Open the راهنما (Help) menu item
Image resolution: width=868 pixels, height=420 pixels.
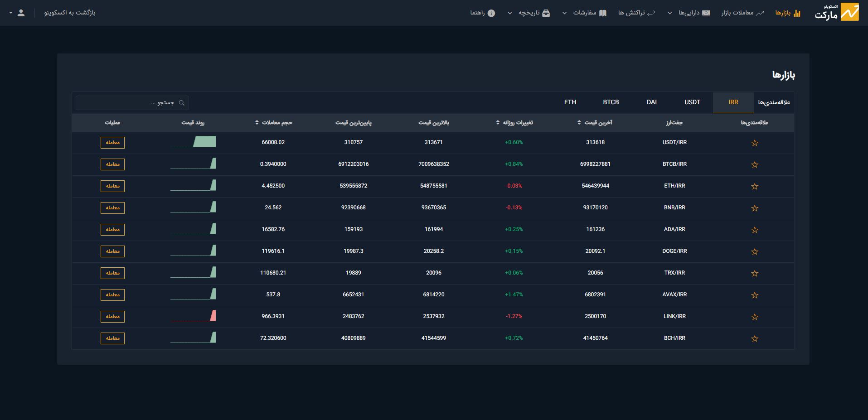pyautogui.click(x=482, y=13)
